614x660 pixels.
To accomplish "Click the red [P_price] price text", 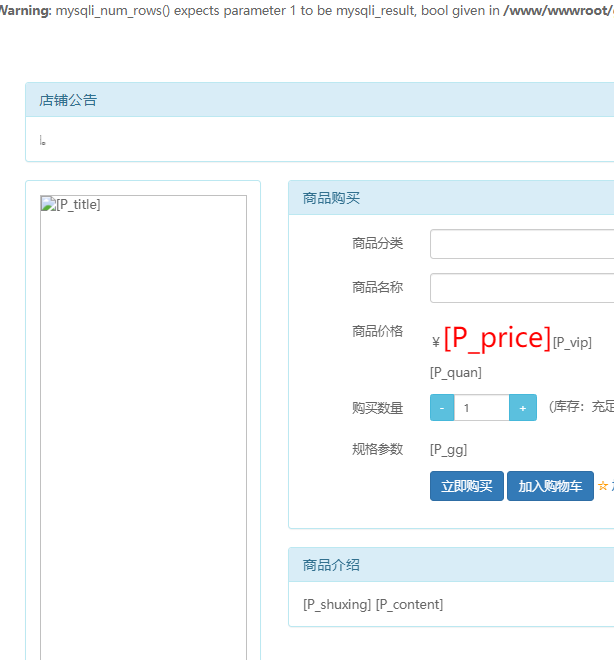I will [497, 338].
